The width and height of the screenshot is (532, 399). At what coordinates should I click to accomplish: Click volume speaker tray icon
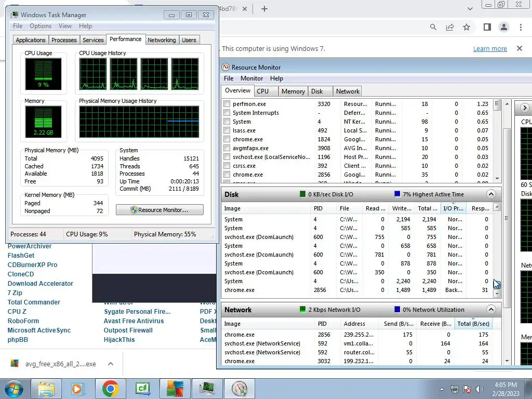pos(479,389)
